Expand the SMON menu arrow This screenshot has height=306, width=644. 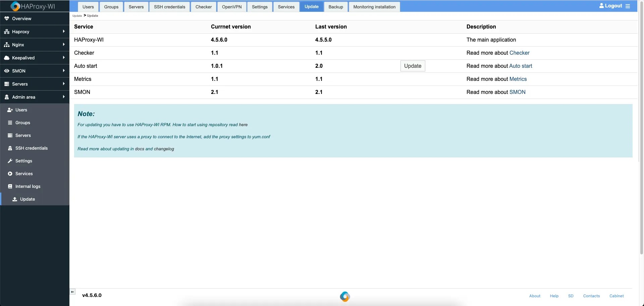64,70
